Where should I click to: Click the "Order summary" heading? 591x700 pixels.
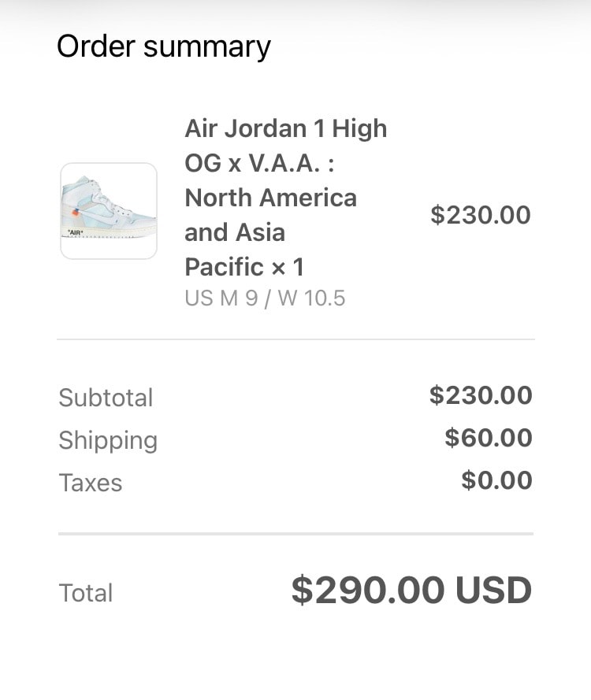[164, 46]
